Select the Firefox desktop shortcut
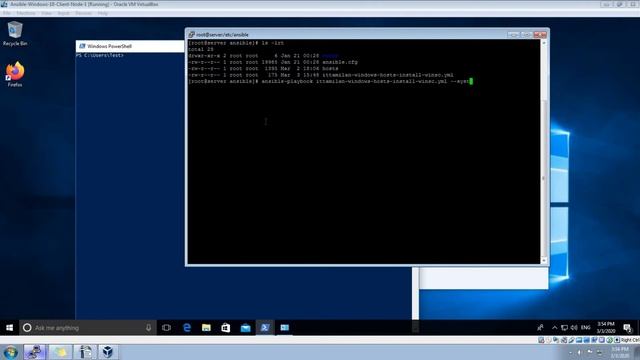This screenshot has height=360, width=640. coord(15,74)
